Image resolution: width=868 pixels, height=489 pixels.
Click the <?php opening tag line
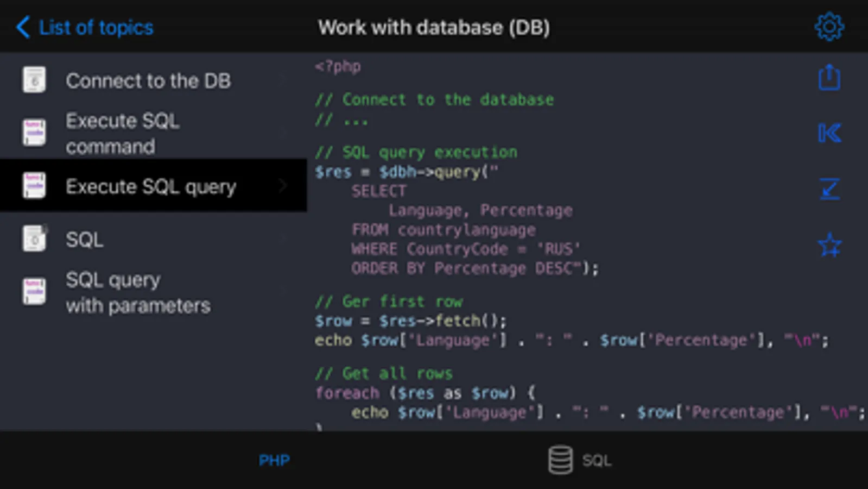tap(338, 67)
